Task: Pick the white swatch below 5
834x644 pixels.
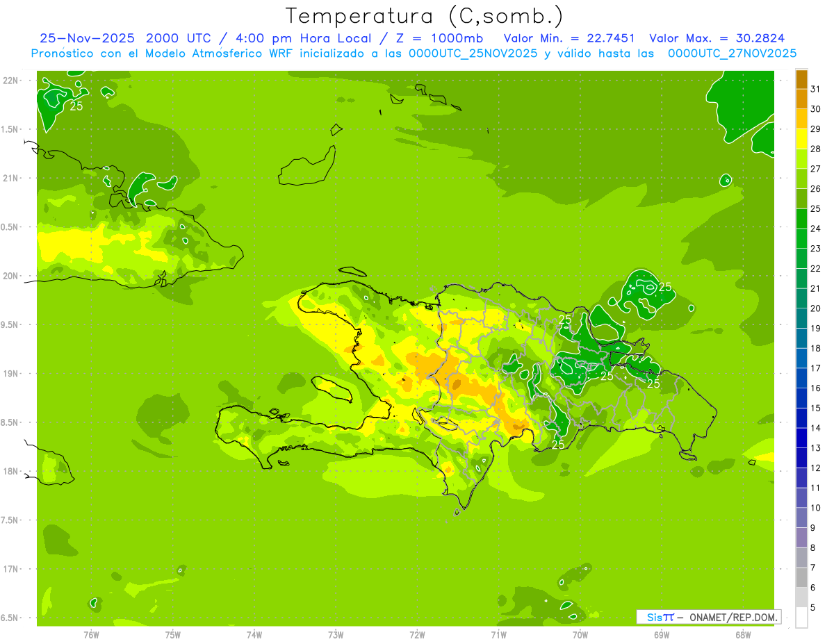Action: [801, 617]
